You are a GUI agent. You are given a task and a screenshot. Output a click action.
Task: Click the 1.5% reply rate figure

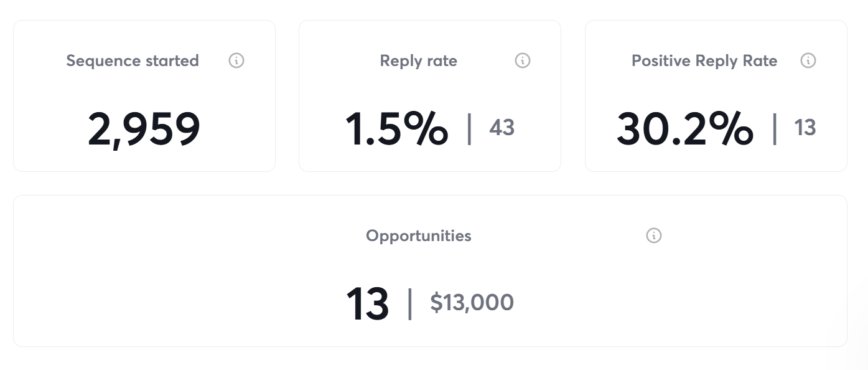click(397, 129)
